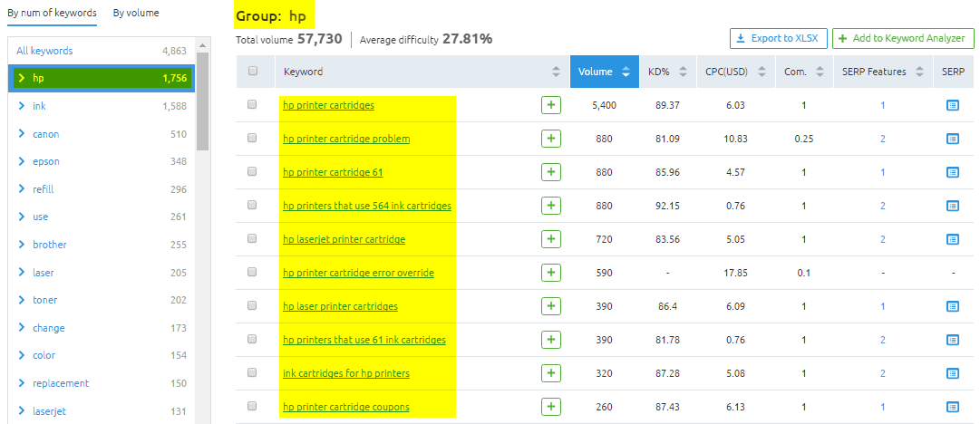The image size is (980, 424).
Task: Open 'hp printer cartridges' keyword link
Action: point(329,105)
